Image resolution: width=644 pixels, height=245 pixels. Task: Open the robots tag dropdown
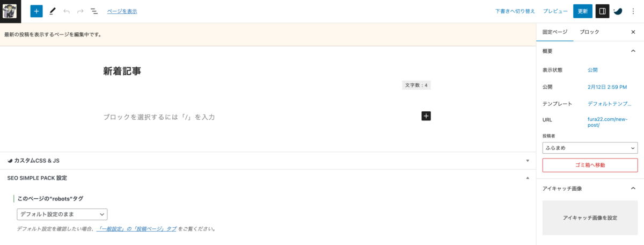[x=62, y=214]
